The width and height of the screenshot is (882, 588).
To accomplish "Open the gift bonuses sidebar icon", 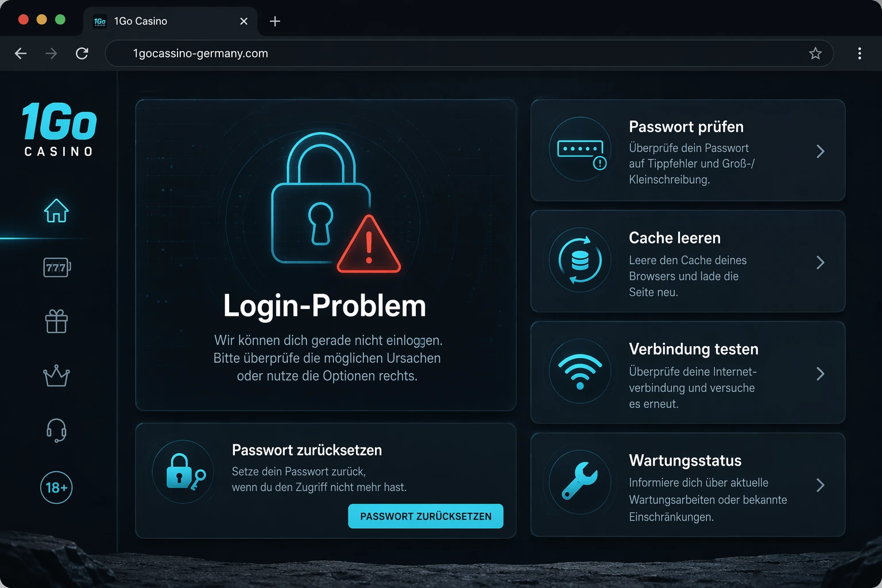I will (56, 321).
